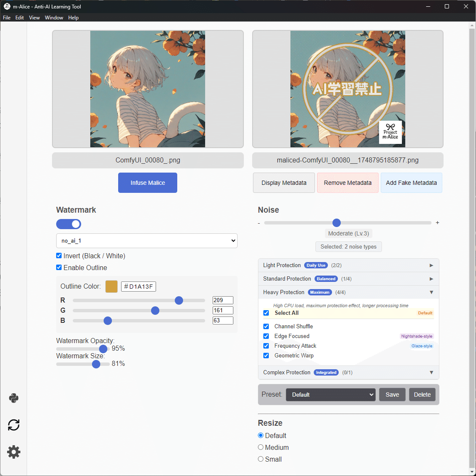Click the Integrated badge

[x=326, y=373]
